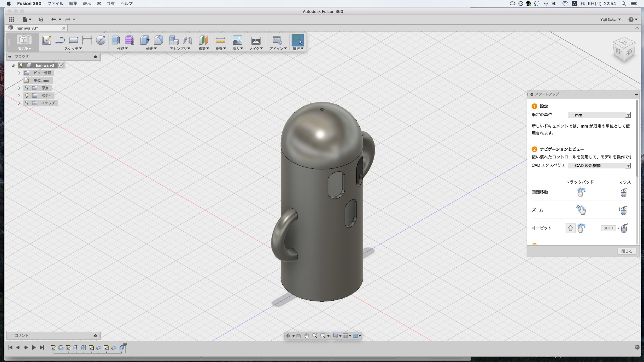This screenshot has height=362, width=644.
Task: Click the ViewCube 前 face
Action: 619,51
